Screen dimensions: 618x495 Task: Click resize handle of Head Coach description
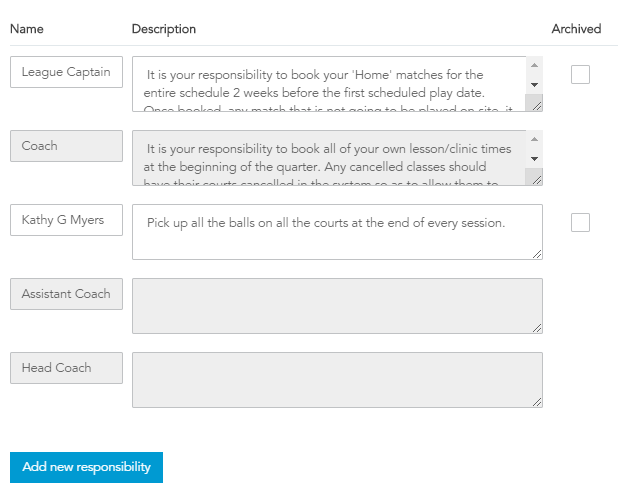pyautogui.click(x=537, y=402)
